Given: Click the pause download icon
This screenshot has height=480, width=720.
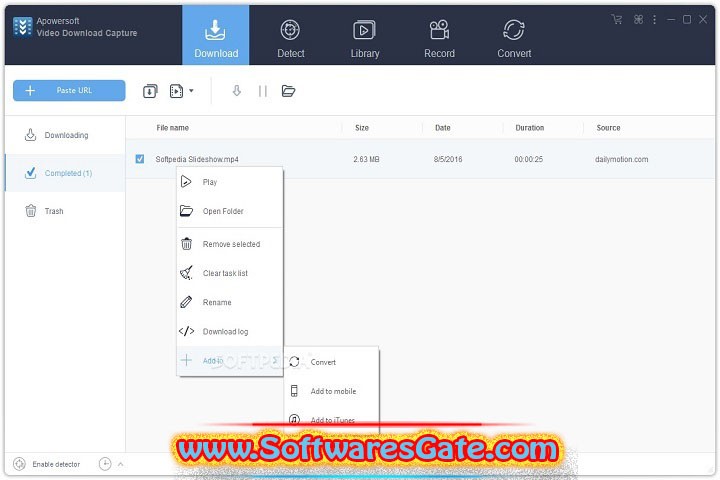Looking at the screenshot, I should pos(263,91).
